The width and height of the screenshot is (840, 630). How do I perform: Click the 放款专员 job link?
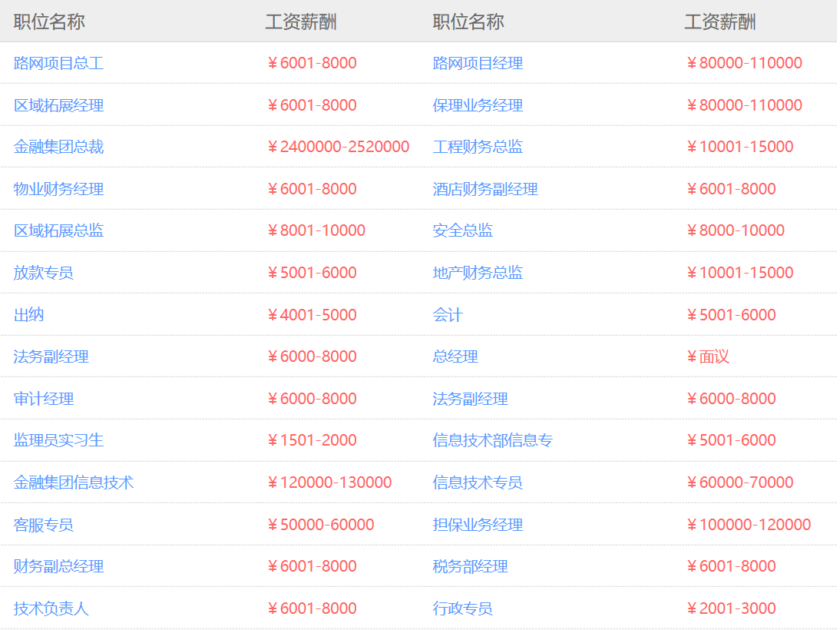[x=44, y=273]
